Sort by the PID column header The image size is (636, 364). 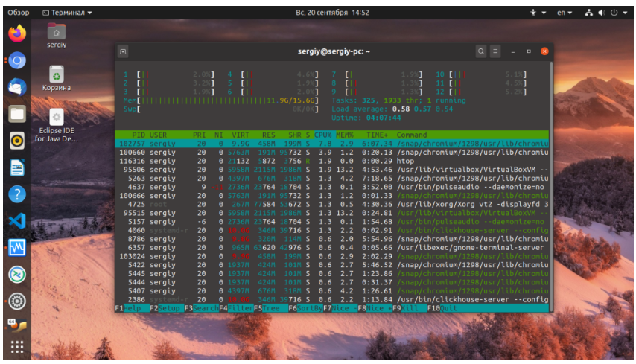click(139, 135)
